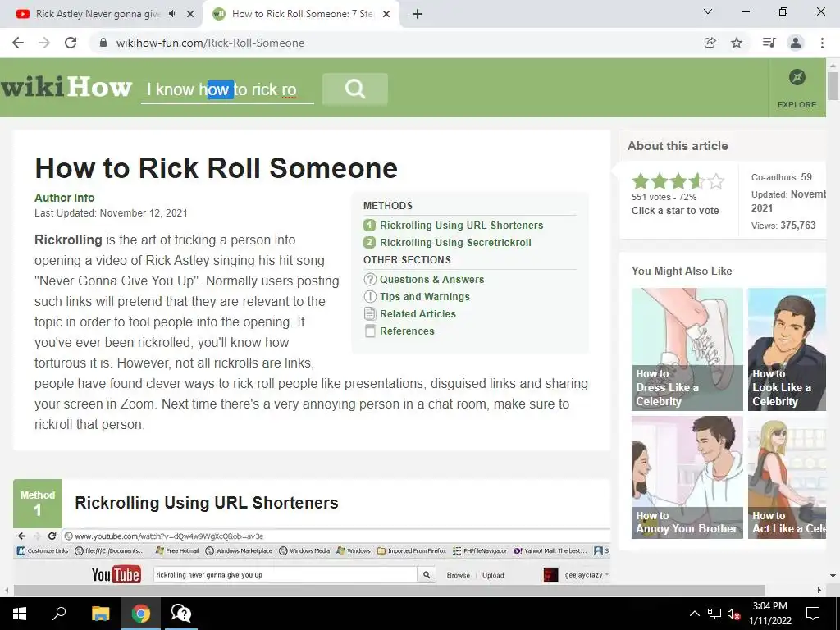Click the scroll down arrow of the page
This screenshot has height=630, width=840.
click(833, 576)
